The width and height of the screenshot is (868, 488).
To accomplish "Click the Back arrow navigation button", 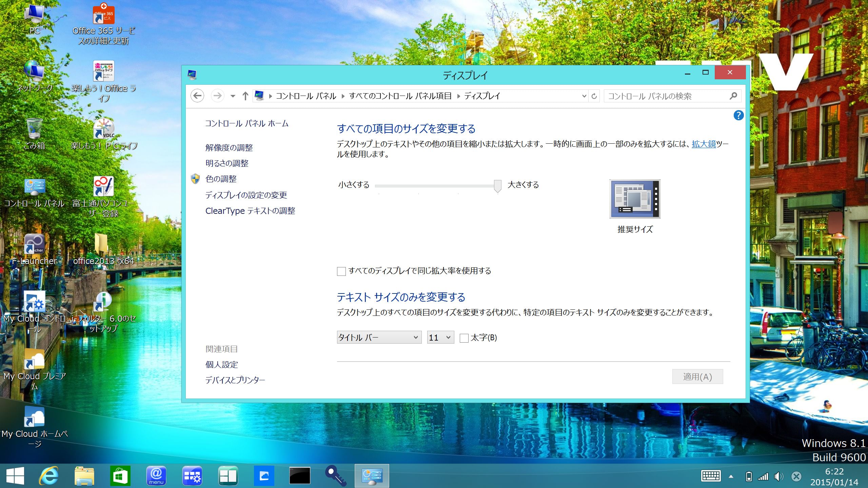I will point(197,96).
